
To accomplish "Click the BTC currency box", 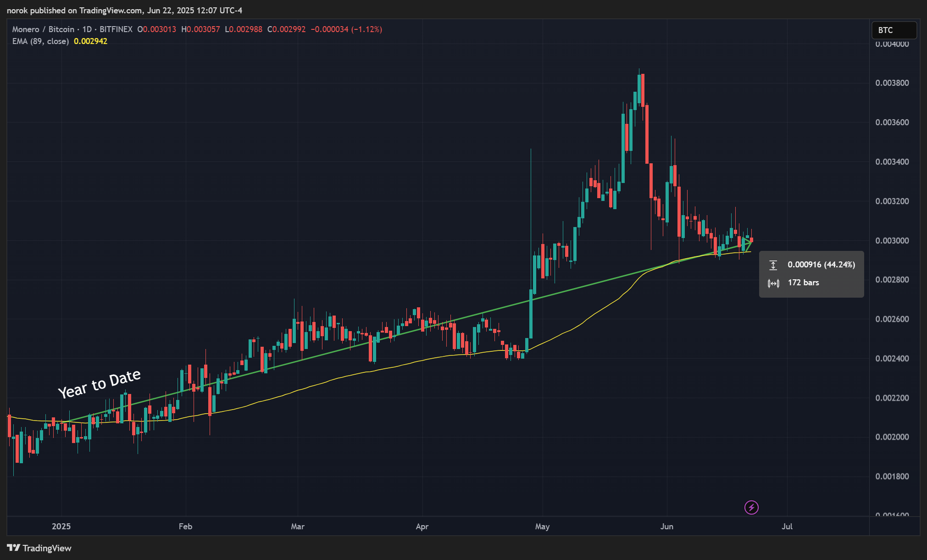I will point(894,30).
